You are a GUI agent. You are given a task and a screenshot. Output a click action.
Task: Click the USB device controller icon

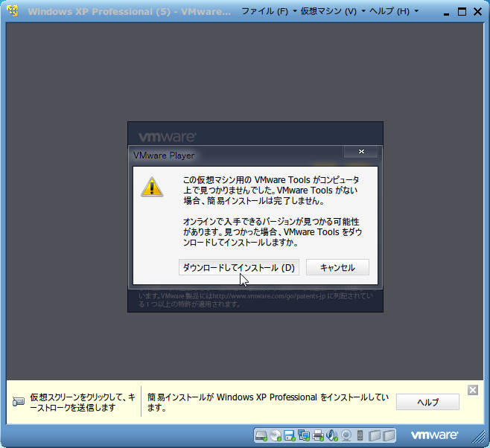tap(360, 435)
